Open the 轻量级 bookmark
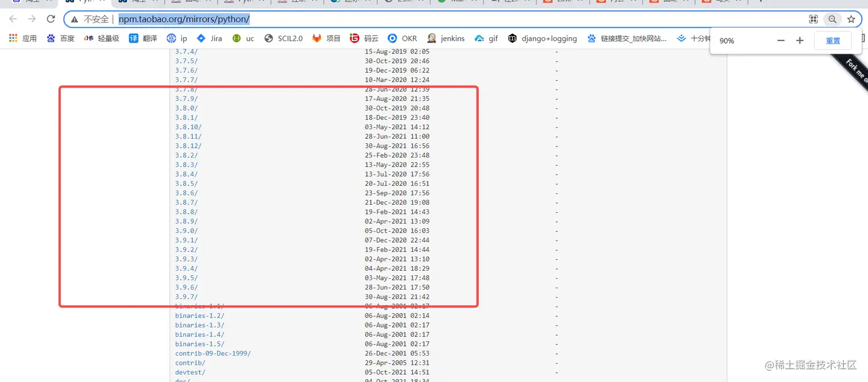Viewport: 868px width, 382px height. coord(102,38)
